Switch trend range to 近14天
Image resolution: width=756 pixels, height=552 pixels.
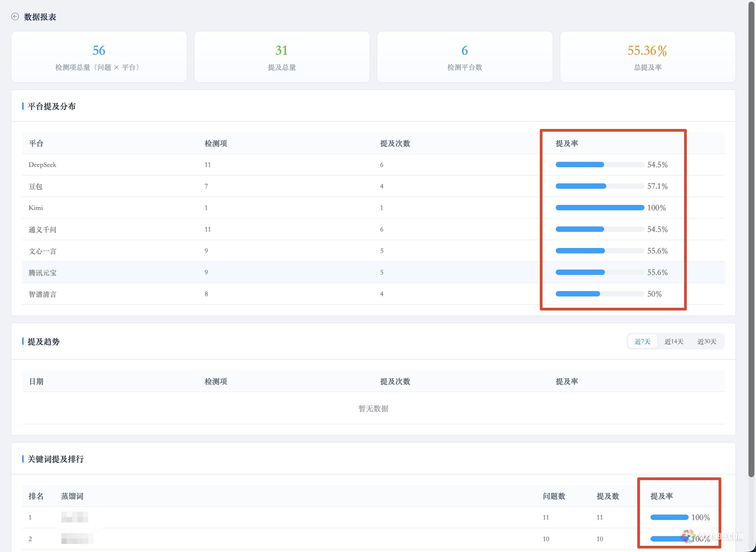pos(674,341)
